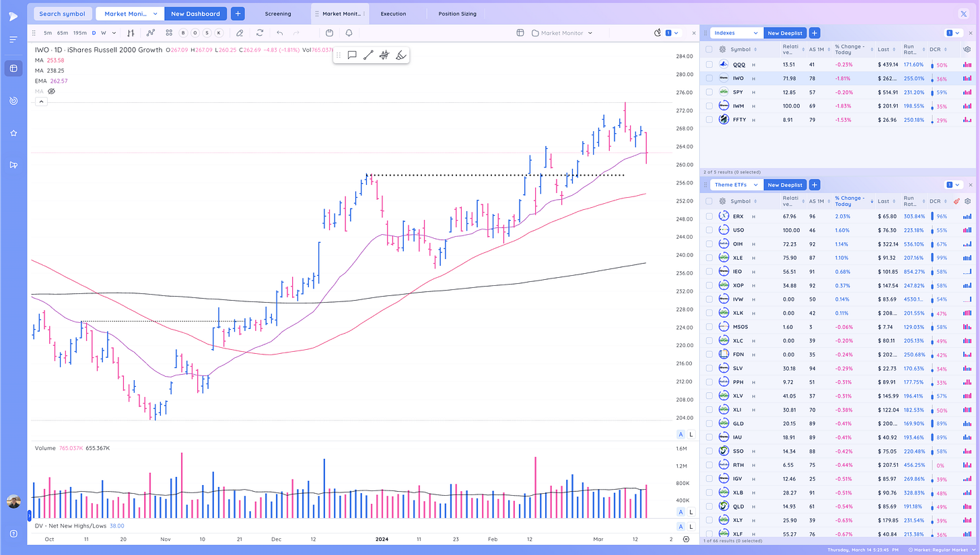Open the chart templates grid icon
Viewport: 980px width, 555px height.
click(x=168, y=33)
